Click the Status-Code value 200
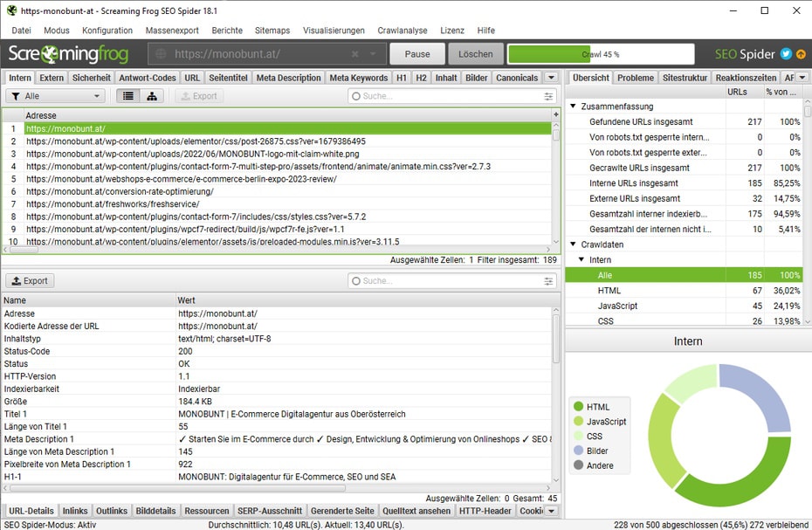The image size is (812, 530). (185, 351)
